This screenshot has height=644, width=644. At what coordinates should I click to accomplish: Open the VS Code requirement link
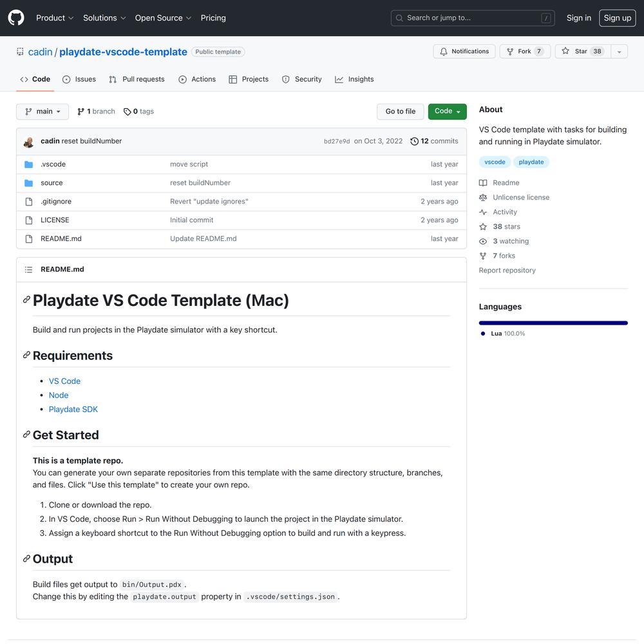coord(64,381)
